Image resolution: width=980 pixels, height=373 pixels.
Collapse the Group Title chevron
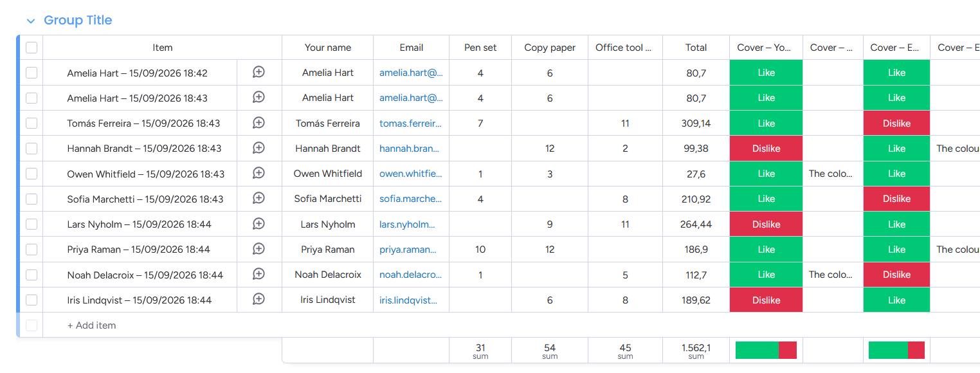(x=31, y=21)
